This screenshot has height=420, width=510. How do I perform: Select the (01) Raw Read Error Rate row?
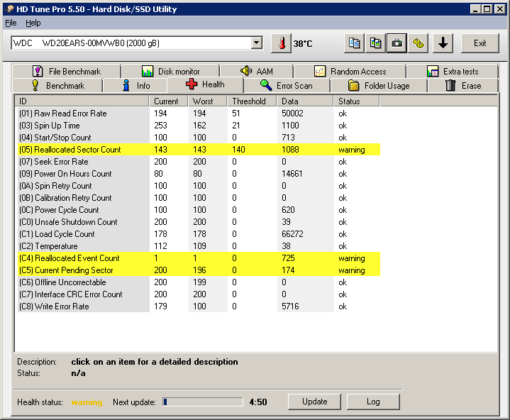coord(199,114)
